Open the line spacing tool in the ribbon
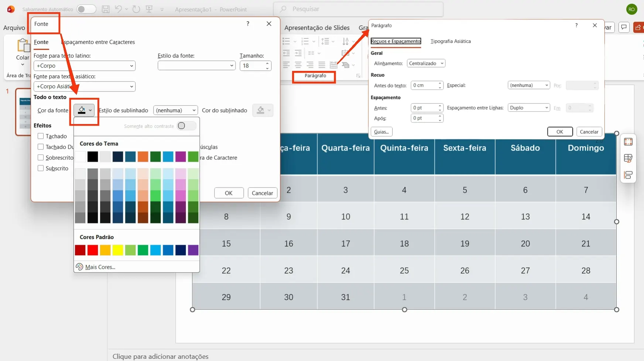Screen dimensions: 644x361 pyautogui.click(x=325, y=41)
